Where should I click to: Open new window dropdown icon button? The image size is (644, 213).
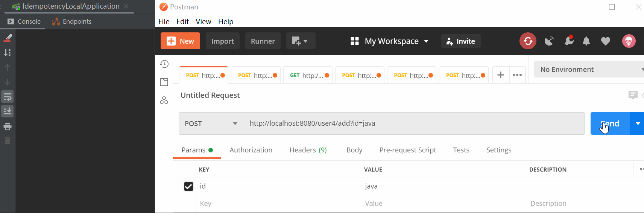301,41
